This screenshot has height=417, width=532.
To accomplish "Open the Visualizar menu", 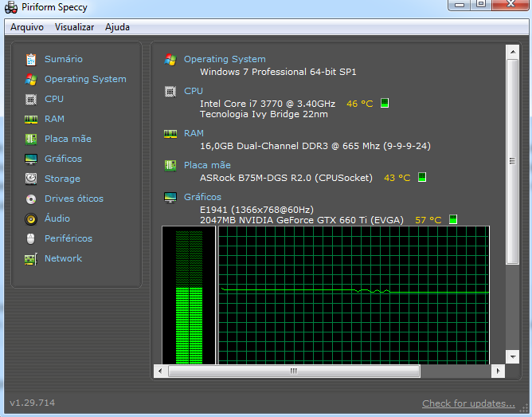I will point(74,27).
